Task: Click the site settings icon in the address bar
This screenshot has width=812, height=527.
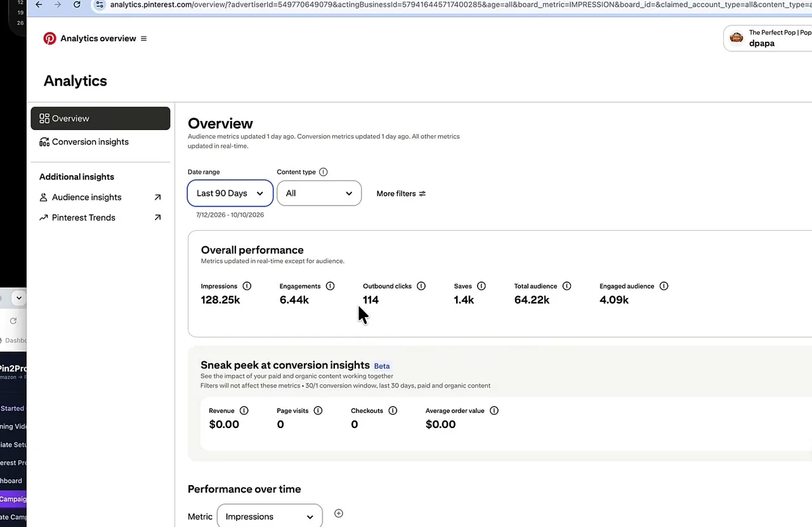Action: (100, 4)
